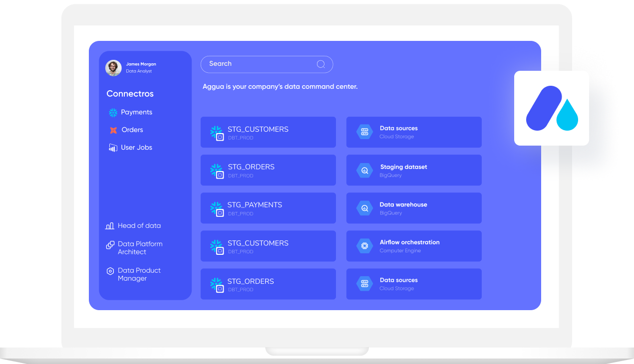Click the bar chart icon beside Head of data

click(x=110, y=226)
